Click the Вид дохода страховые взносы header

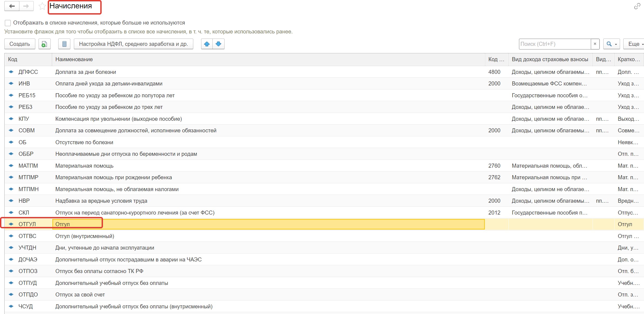tap(550, 59)
